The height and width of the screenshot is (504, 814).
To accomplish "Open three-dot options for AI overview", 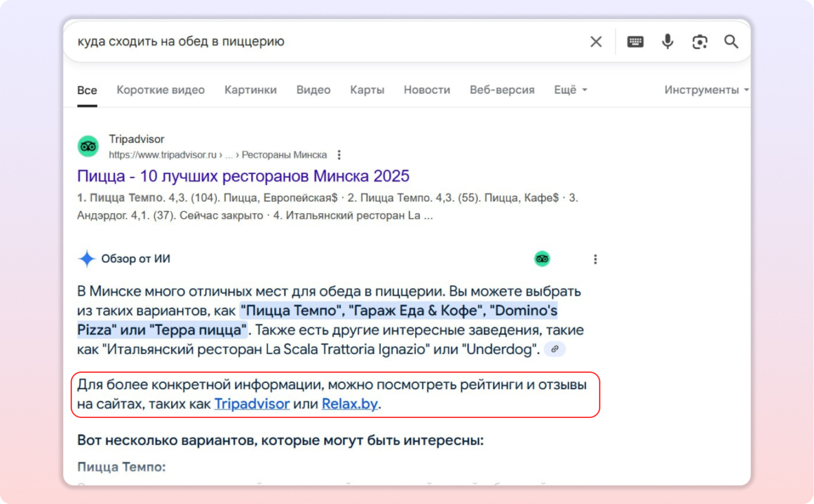I will pos(595,259).
